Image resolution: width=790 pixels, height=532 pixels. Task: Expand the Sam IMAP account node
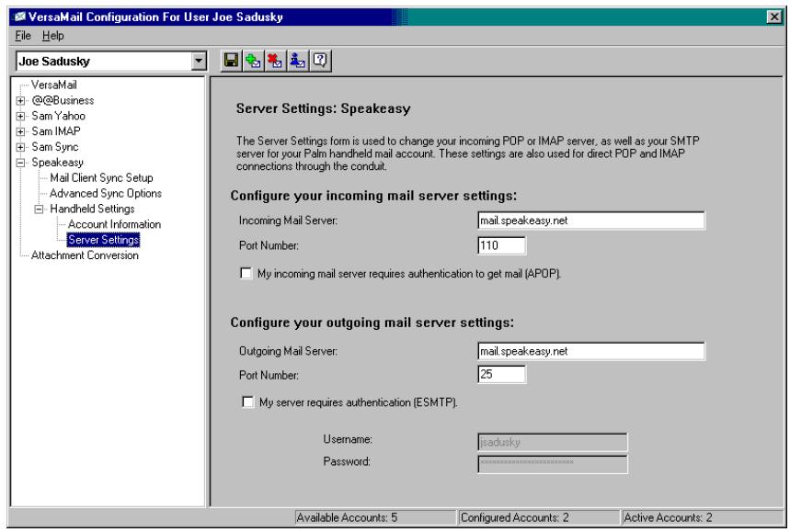point(20,132)
